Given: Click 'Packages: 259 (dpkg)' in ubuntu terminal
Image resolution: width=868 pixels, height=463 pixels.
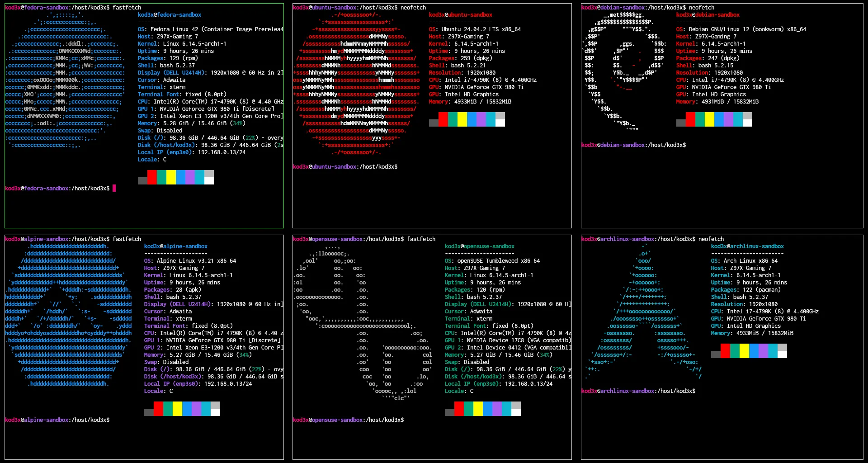Looking at the screenshot, I should point(460,58).
